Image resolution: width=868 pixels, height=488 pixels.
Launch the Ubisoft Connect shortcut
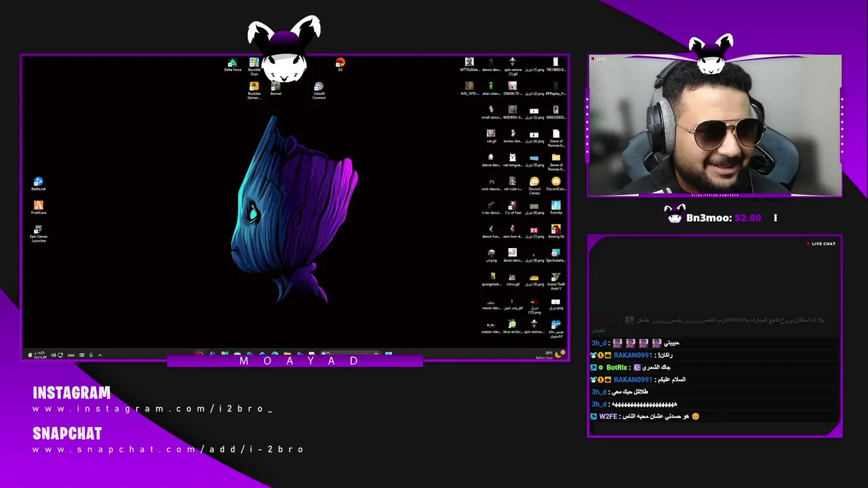pyautogui.click(x=319, y=91)
